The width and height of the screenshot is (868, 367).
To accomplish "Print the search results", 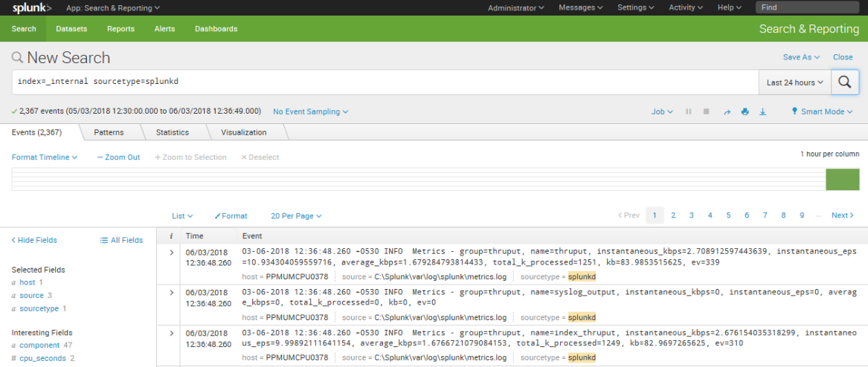I will 745,111.
